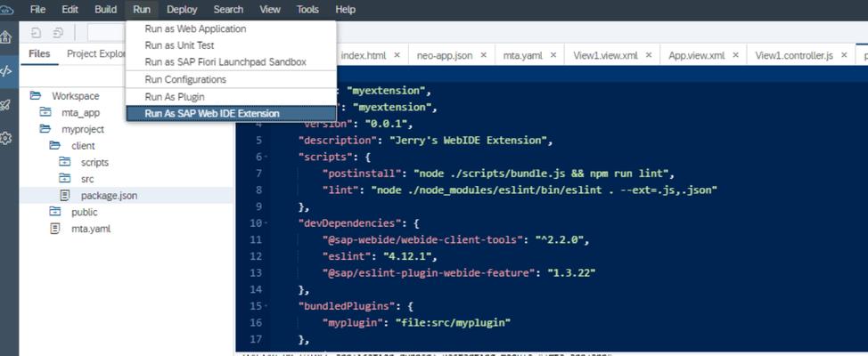Close the index.html tab
Screen dimensions: 868x356
click(x=397, y=55)
